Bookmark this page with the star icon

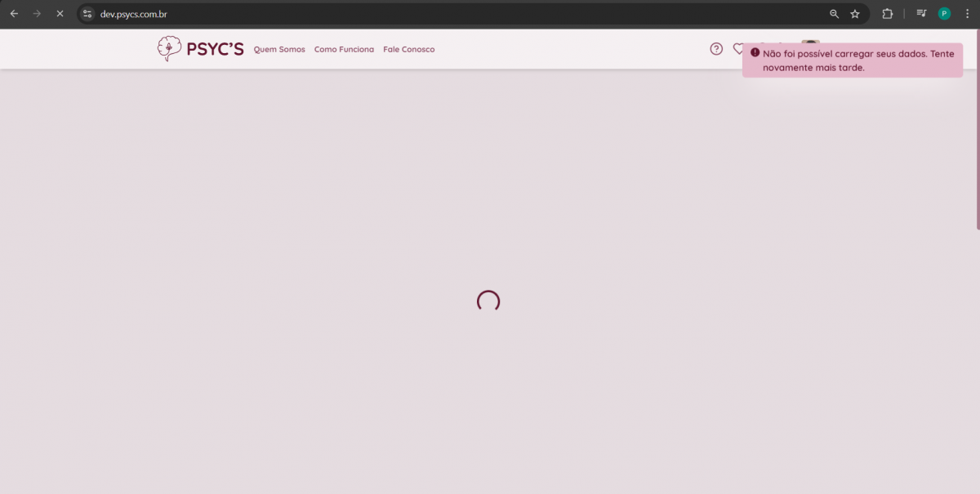855,14
